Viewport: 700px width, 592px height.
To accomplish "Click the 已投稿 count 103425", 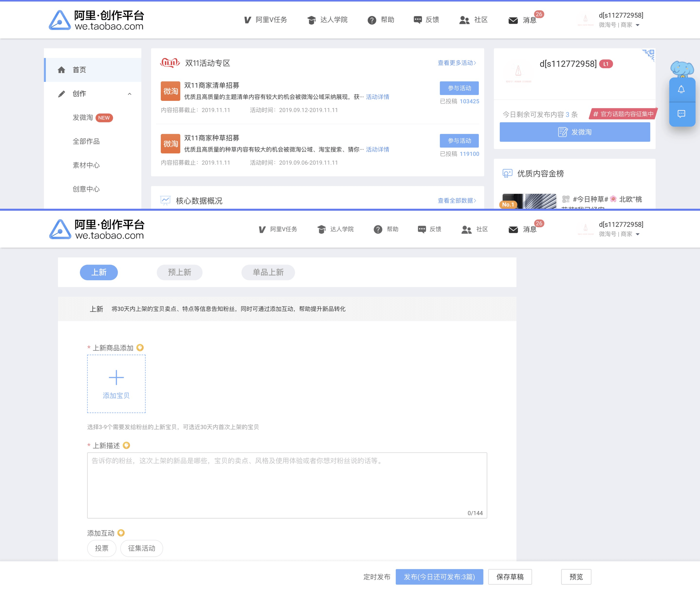I will click(x=470, y=101).
